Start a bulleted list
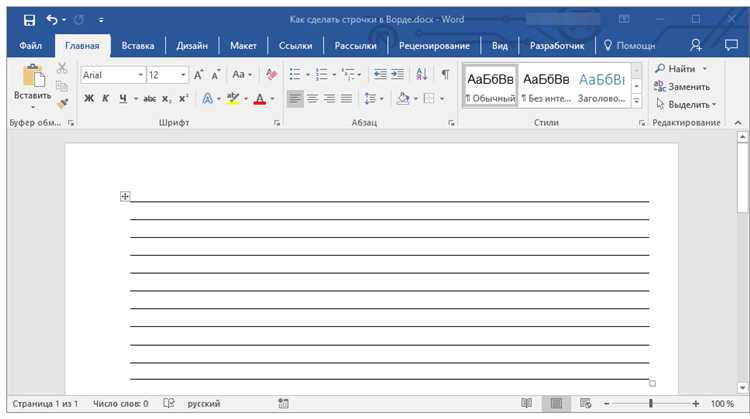This screenshot has height=419, width=750. [x=295, y=75]
